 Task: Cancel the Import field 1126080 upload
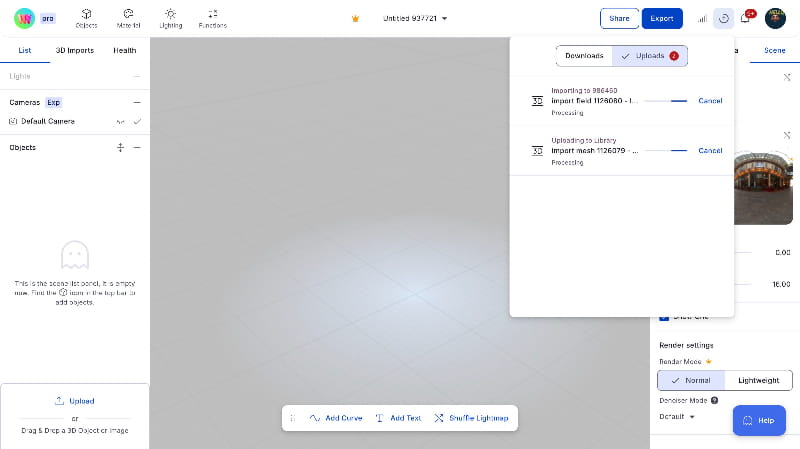click(710, 101)
